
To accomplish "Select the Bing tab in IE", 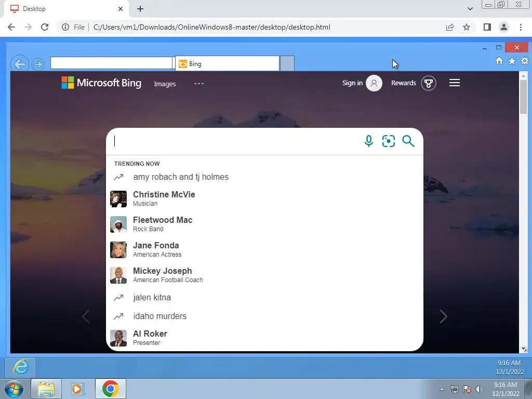I will click(x=227, y=64).
